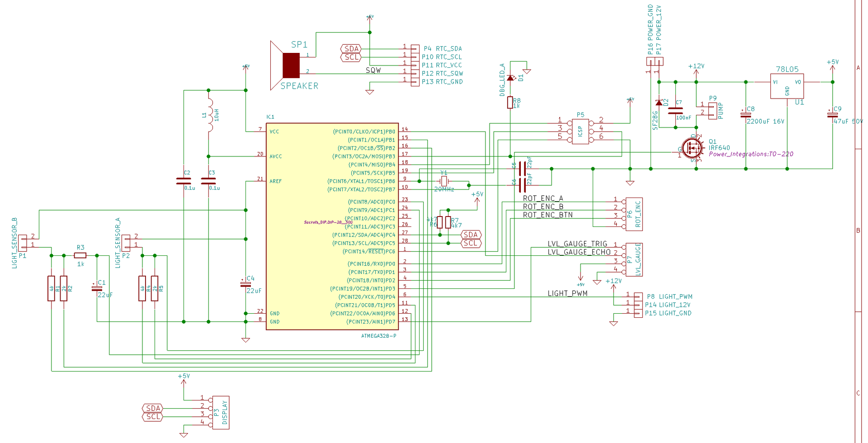Click the P6 ROT_ENC connector box
The image size is (868, 443).
634,214
